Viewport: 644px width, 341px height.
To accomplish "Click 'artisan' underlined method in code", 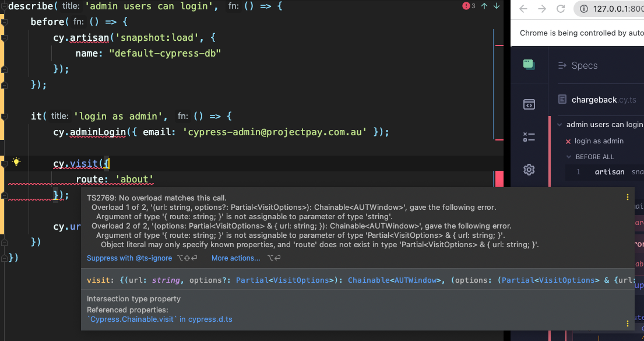I will [x=89, y=38].
